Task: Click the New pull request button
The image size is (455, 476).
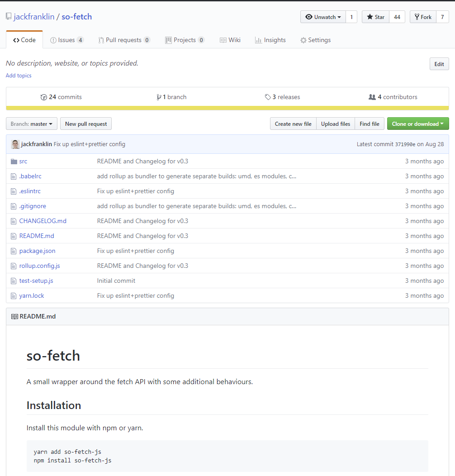Action: (x=86, y=124)
